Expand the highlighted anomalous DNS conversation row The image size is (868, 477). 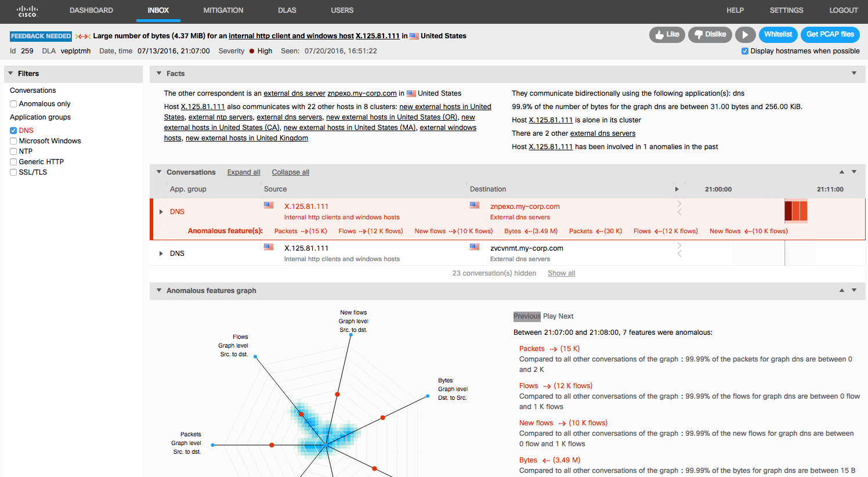pyautogui.click(x=161, y=212)
